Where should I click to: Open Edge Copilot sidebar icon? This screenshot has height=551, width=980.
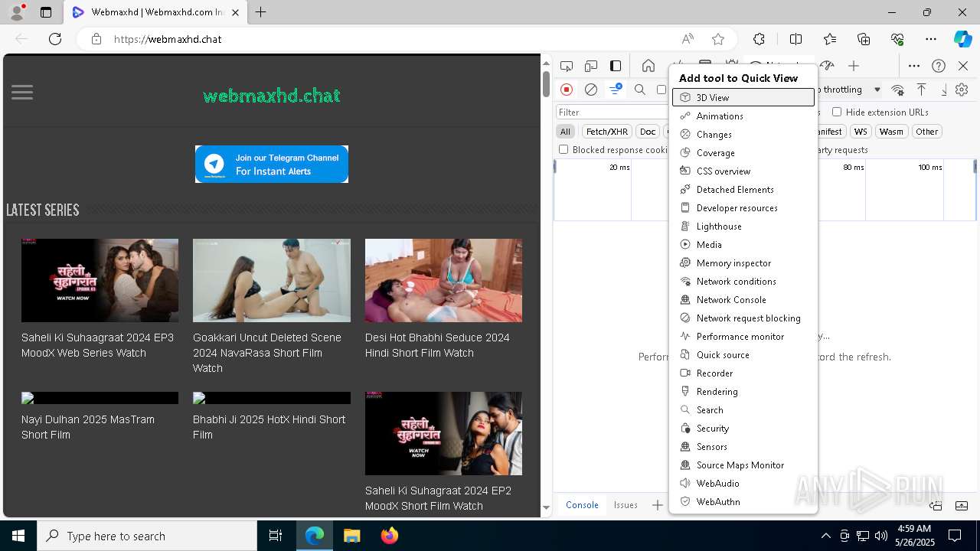962,39
